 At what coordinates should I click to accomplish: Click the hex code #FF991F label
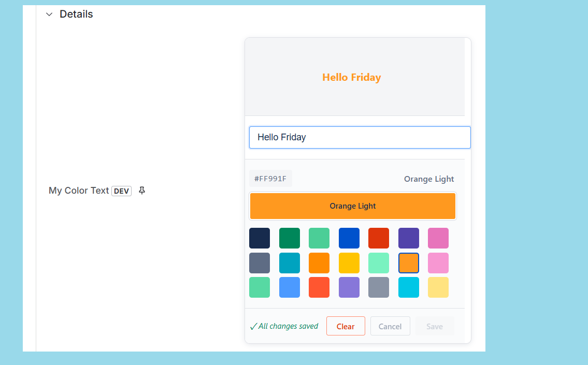(270, 178)
